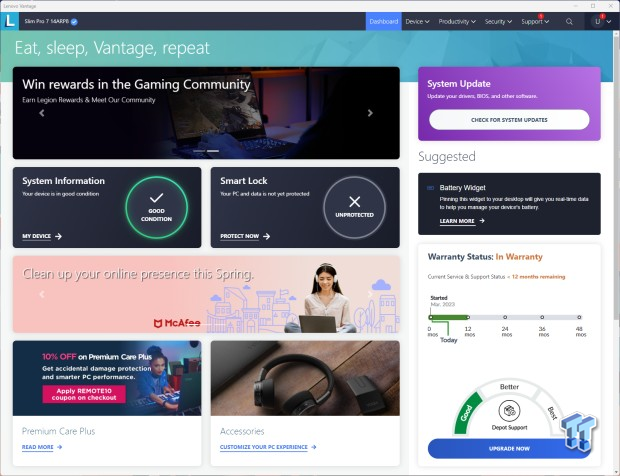Click next arrow on McAfee banner
The height and width of the screenshot is (476, 620).
pos(370,294)
